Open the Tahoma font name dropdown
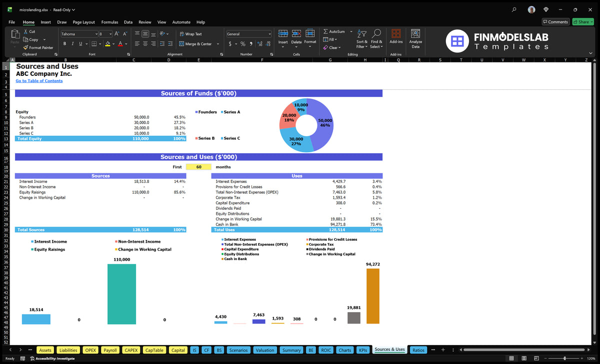The height and width of the screenshot is (364, 600). 95,34
